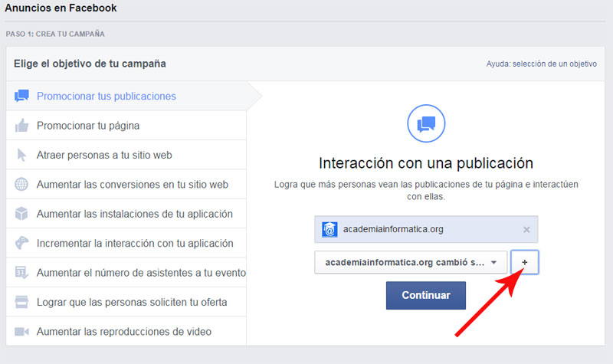Click the academiainformatica.org page name field
This screenshot has height=364, width=613.
click(426, 229)
